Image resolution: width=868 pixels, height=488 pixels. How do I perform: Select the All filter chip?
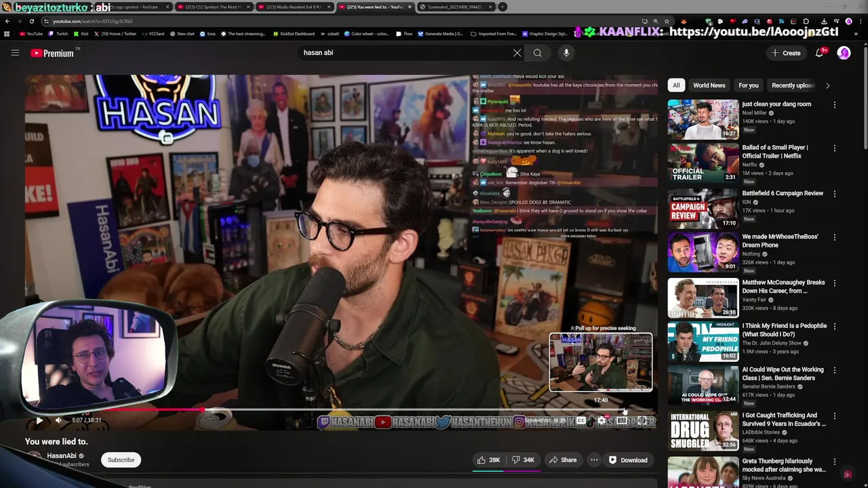pos(676,85)
